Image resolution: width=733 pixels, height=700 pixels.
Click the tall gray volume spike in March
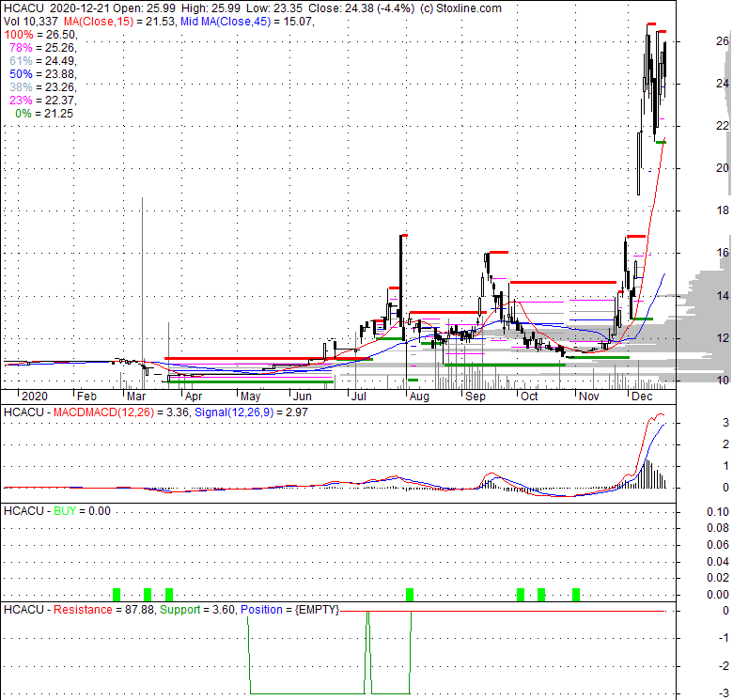(142, 293)
